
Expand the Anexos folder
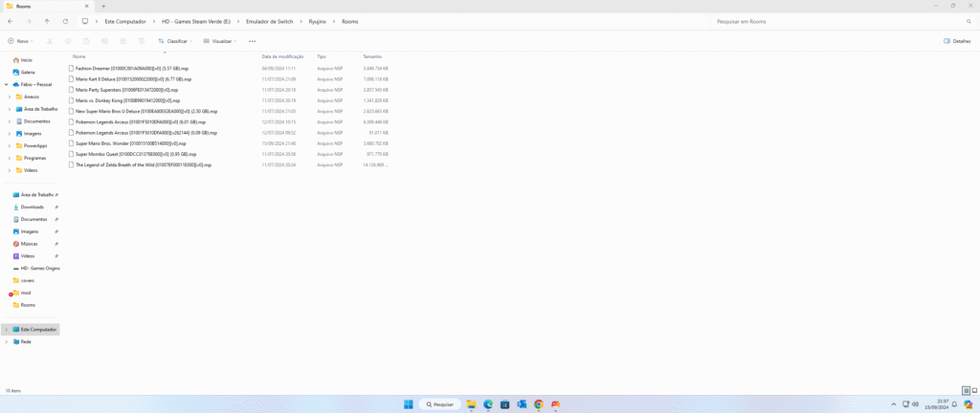10,97
